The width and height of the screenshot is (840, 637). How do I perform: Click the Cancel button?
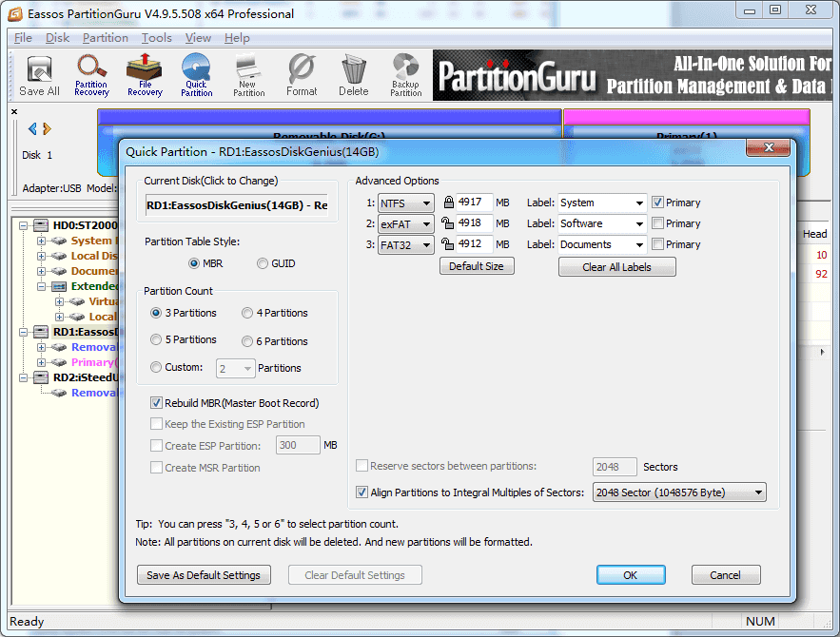(725, 575)
